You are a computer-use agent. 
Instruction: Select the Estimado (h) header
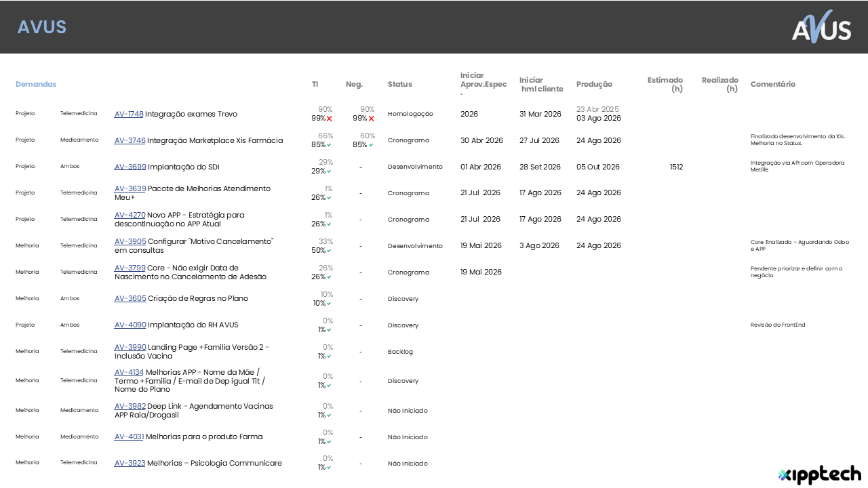(665, 84)
